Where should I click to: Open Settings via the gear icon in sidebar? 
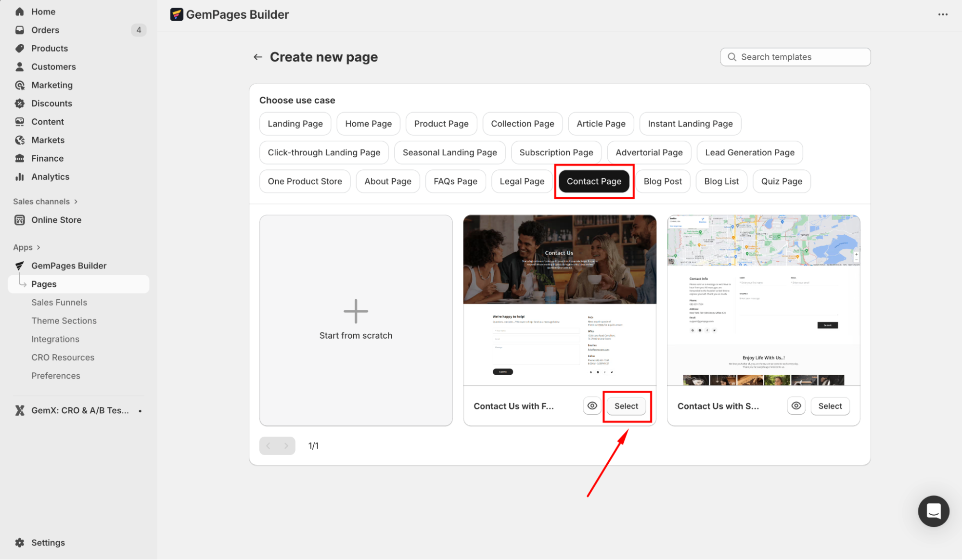coord(20,542)
